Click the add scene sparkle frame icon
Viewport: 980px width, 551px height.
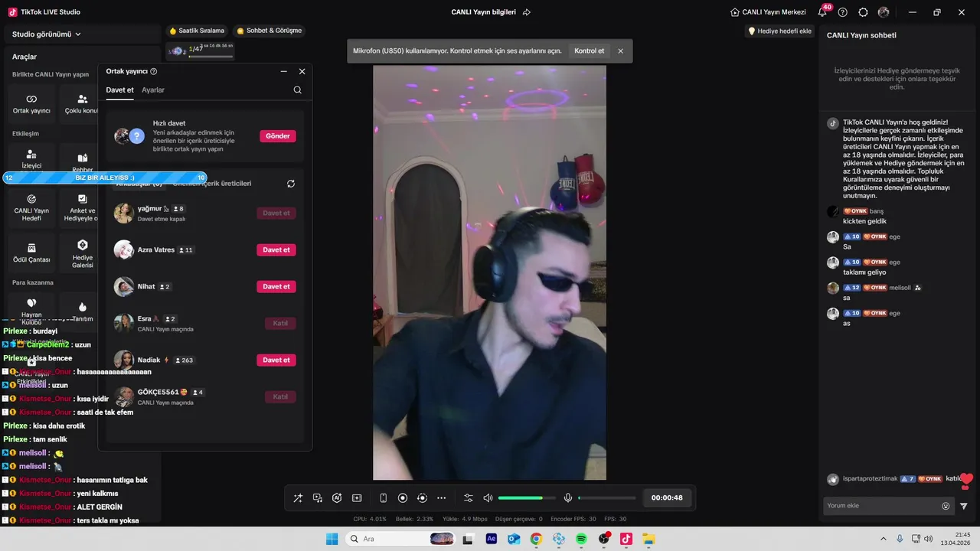[357, 498]
